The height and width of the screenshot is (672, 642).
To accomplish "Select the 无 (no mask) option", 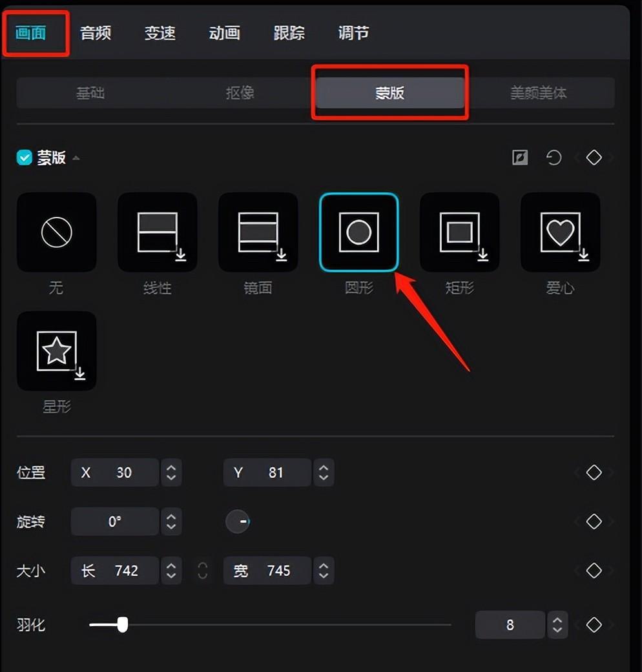I will (x=57, y=232).
